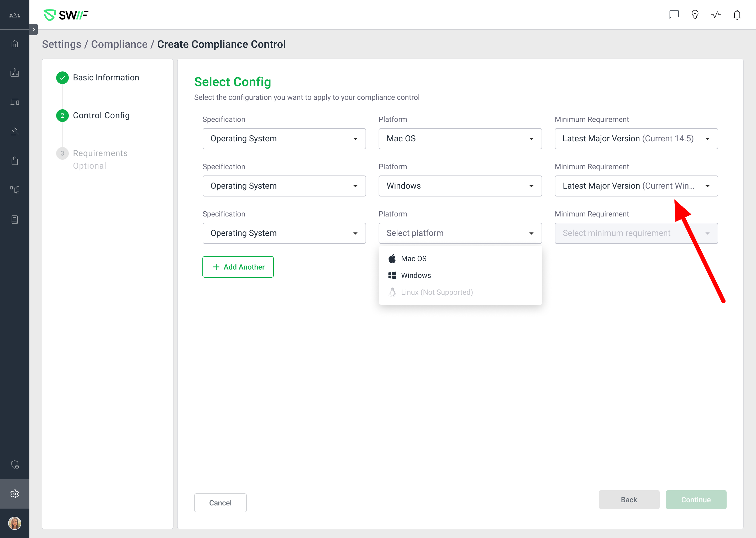
Task: Click the org chart sidebar icon
Action: (14, 190)
